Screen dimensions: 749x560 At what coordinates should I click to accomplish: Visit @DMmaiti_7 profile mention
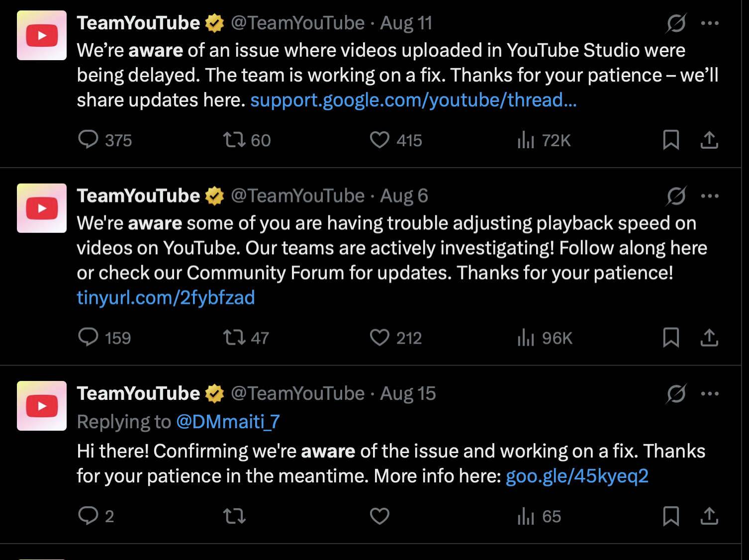point(228,422)
